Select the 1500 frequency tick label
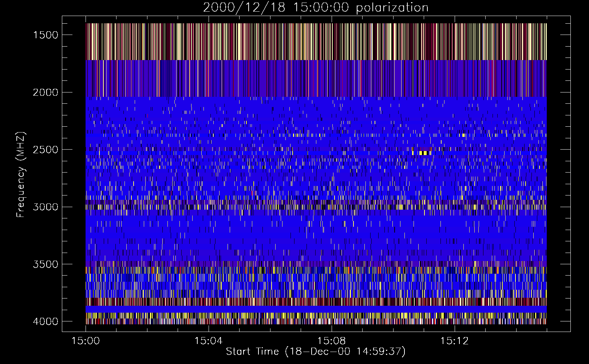Screen dimensions: 589x364 46,35
